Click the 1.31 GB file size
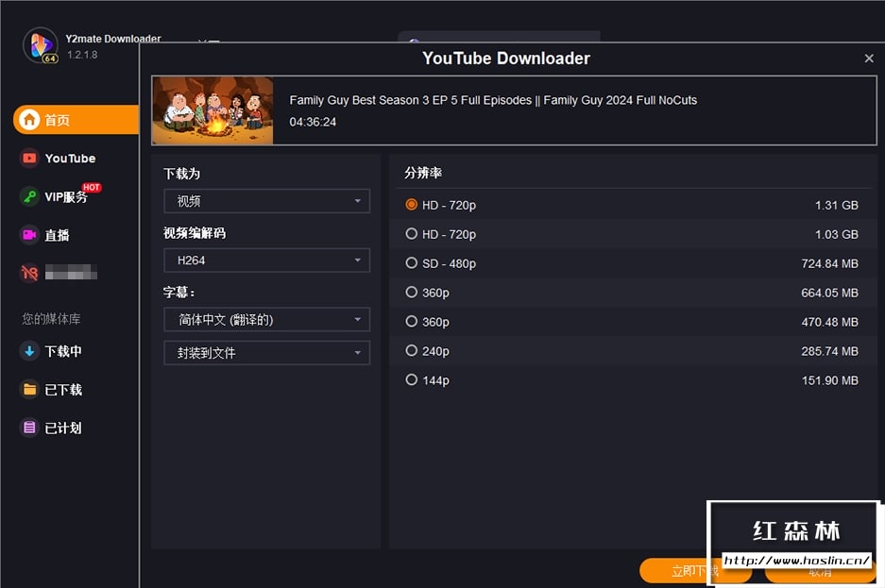885x588 pixels. point(837,205)
